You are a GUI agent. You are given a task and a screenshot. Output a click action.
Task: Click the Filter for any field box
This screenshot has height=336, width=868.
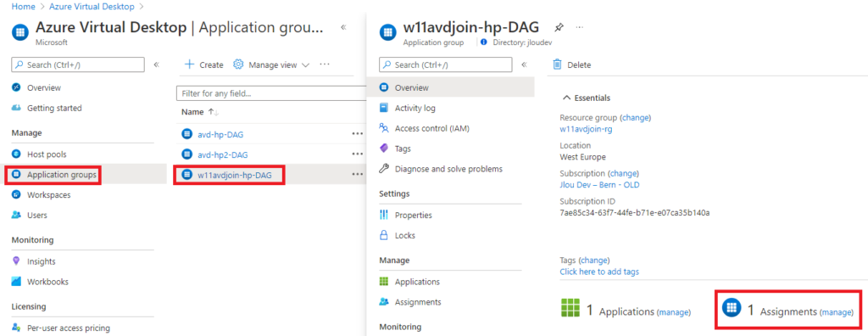tap(271, 93)
